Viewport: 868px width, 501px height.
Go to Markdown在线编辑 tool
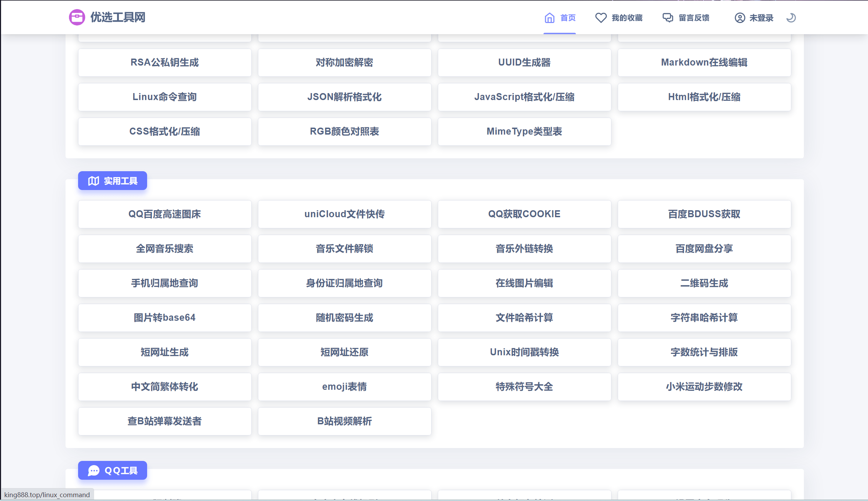point(704,62)
